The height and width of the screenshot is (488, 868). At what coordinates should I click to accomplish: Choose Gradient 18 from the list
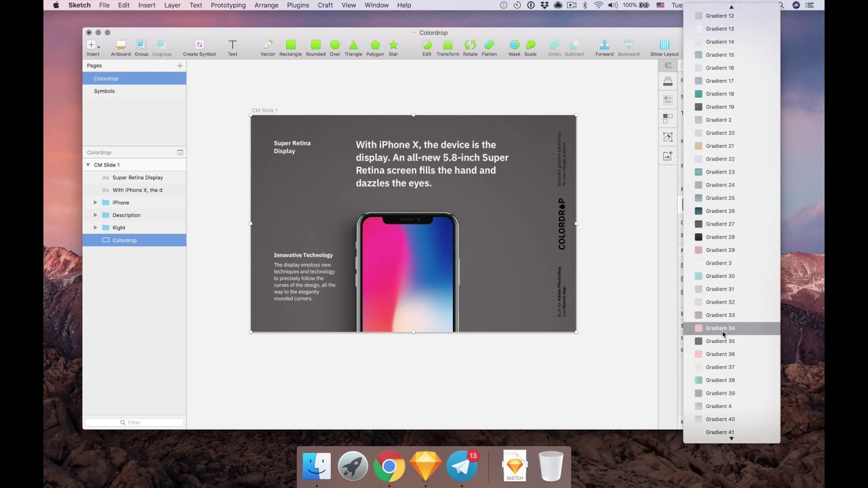click(x=719, y=94)
